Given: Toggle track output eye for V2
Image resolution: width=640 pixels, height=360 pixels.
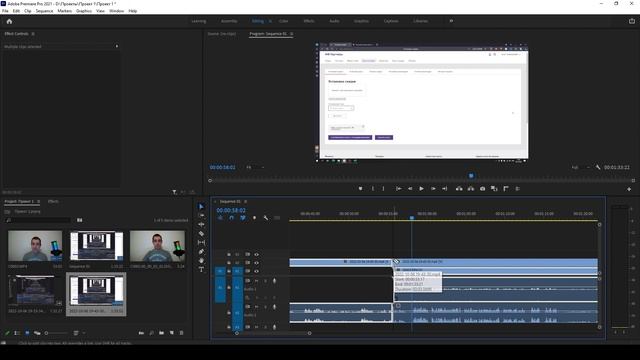Looking at the screenshot, I should pyautogui.click(x=256, y=263).
